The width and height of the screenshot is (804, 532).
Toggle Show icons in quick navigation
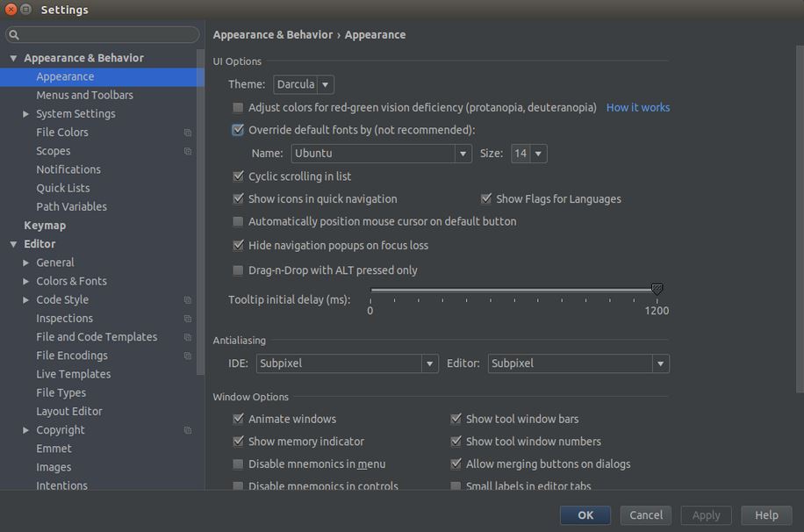pyautogui.click(x=238, y=199)
